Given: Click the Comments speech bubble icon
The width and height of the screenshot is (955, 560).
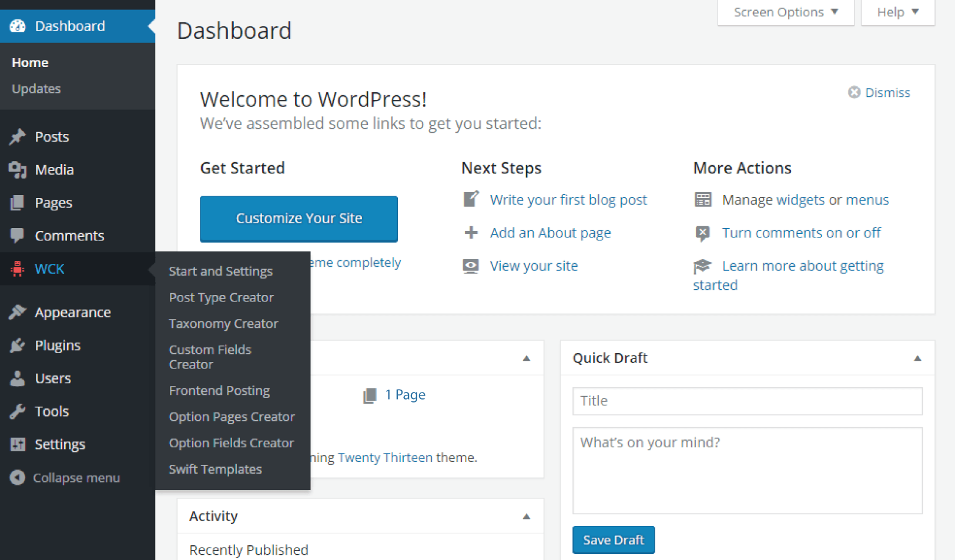Looking at the screenshot, I should pos(18,236).
